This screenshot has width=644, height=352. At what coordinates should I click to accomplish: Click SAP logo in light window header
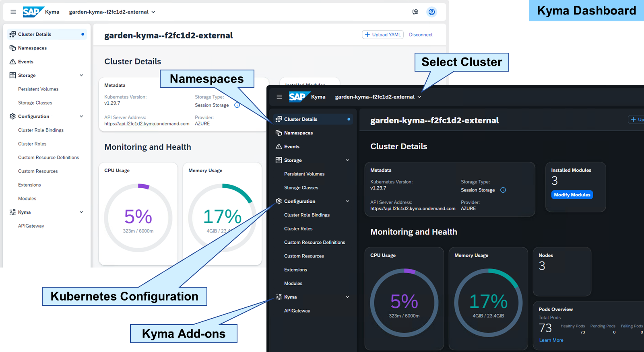click(33, 12)
